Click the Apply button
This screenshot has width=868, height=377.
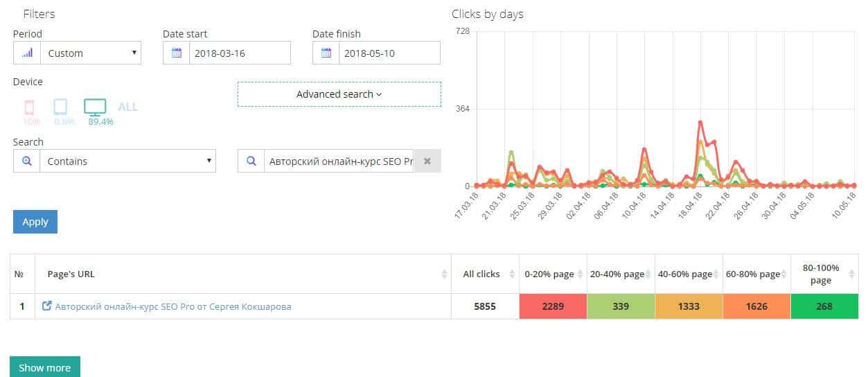(x=35, y=222)
